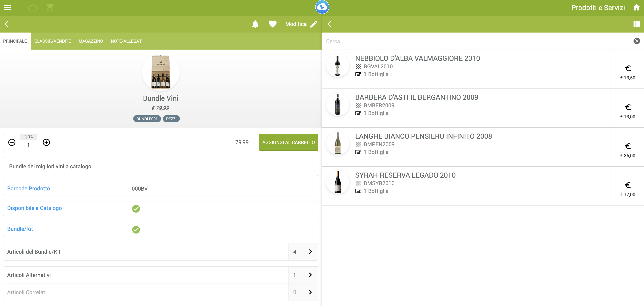Toggle the heart favorite icon
Screen dimensions: 644x306
[272, 24]
